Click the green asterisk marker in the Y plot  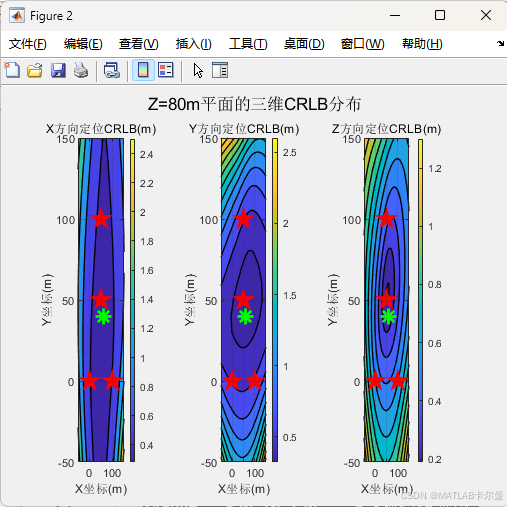(246, 317)
